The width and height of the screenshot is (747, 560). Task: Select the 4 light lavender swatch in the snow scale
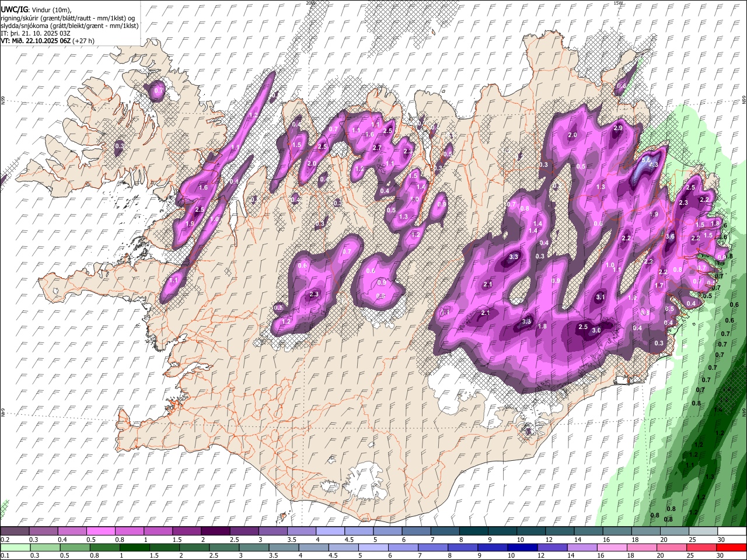coord(330,531)
